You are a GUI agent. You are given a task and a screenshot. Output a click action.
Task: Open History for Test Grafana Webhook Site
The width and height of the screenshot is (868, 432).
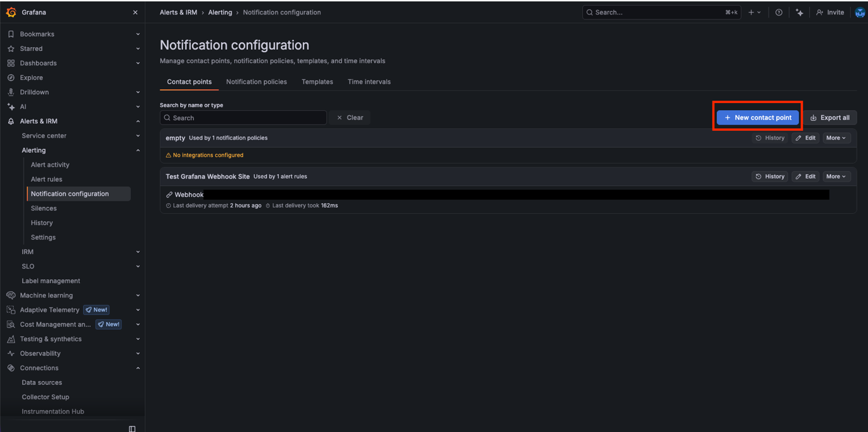(770, 177)
